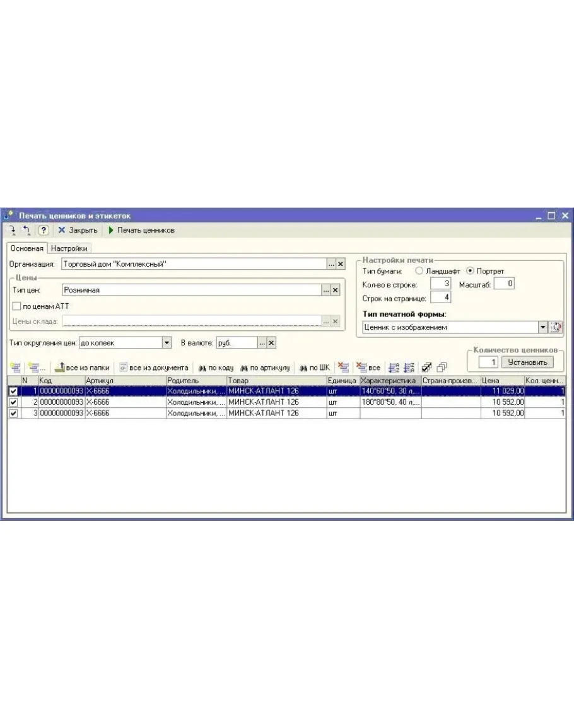Click 'все из папки' add-from-folder icon
Image resolution: width=574 pixels, height=728 pixels.
(82, 367)
